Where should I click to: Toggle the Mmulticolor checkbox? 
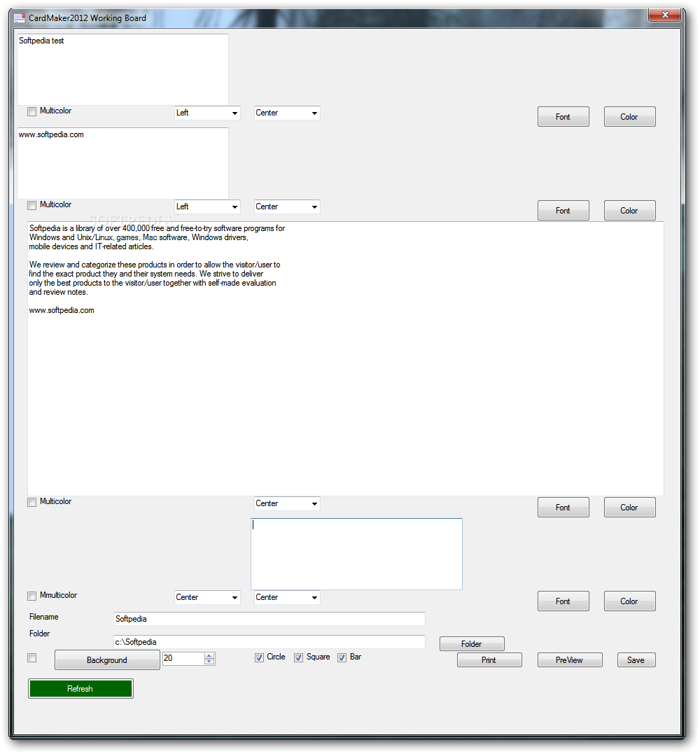pos(31,596)
